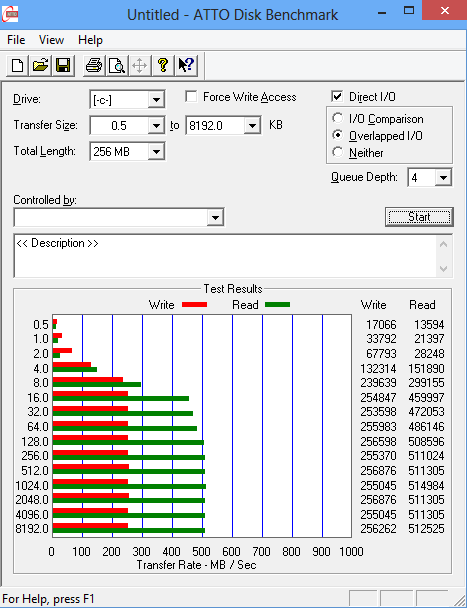Expand the Drive dropdown showing [-c-]
Screen dimensions: 467x608
pyautogui.click(x=156, y=100)
